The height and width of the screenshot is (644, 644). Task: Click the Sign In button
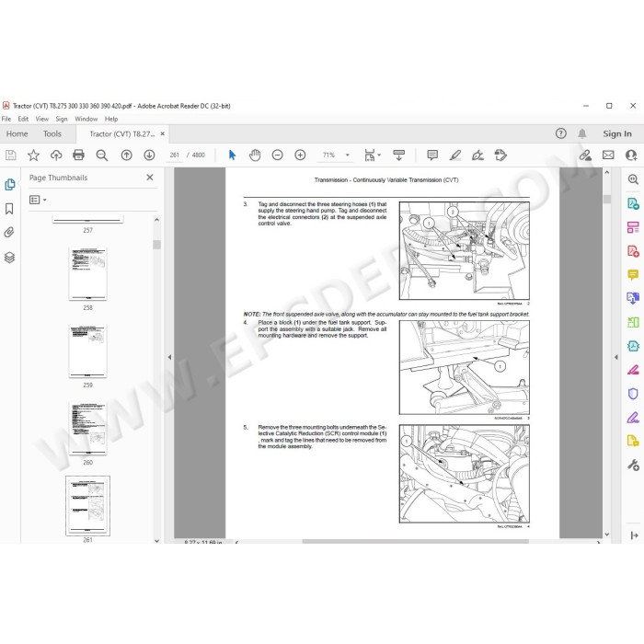pyautogui.click(x=617, y=133)
